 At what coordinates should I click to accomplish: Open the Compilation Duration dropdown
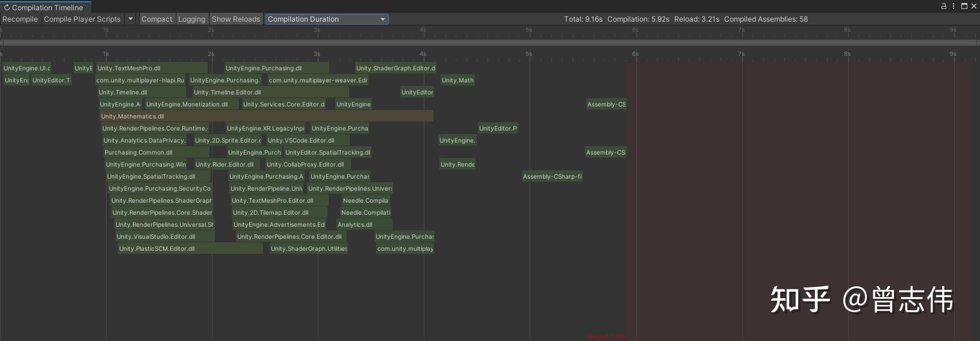[x=327, y=19]
